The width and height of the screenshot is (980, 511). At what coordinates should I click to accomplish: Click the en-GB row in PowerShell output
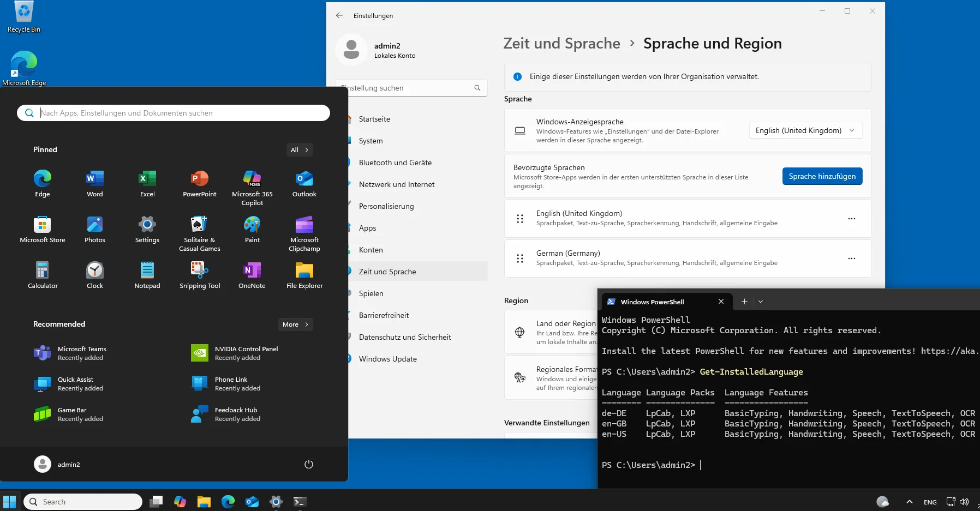click(x=788, y=424)
